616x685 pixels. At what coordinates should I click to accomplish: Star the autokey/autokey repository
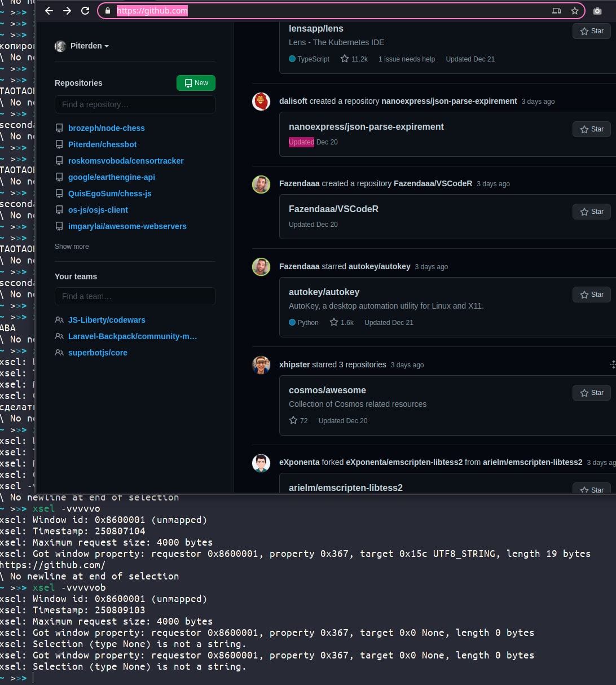[592, 295]
